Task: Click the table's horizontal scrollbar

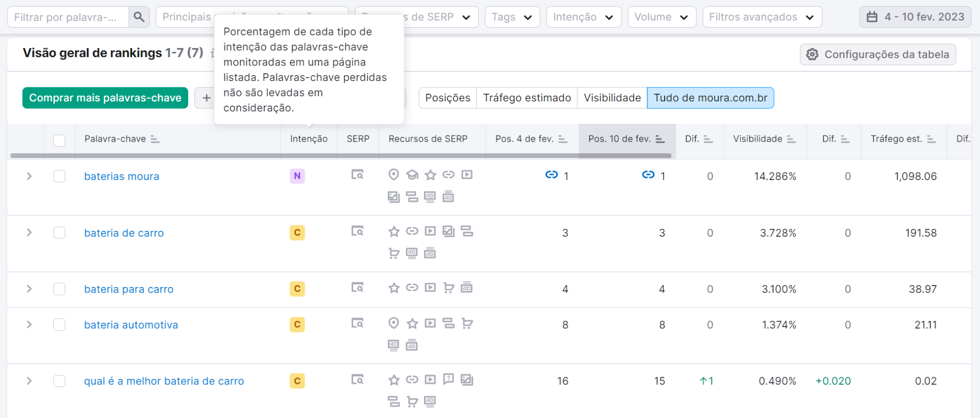Action: click(341, 156)
